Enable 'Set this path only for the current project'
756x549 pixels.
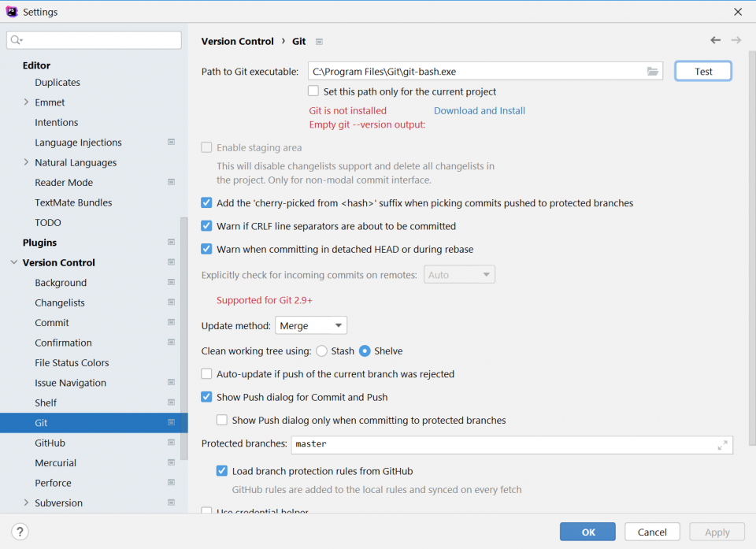coord(313,91)
